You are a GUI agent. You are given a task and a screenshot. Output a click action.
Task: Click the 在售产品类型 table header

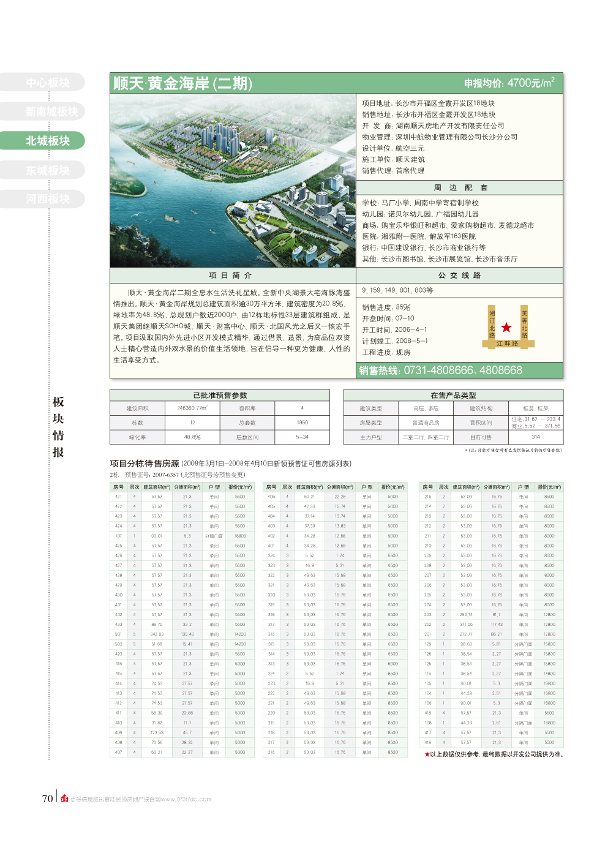click(453, 396)
